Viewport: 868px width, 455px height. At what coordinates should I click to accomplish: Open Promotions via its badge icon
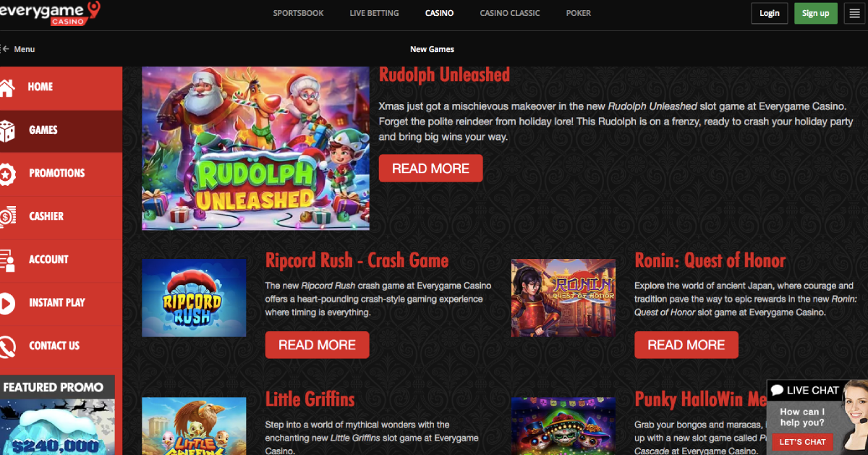[6, 174]
